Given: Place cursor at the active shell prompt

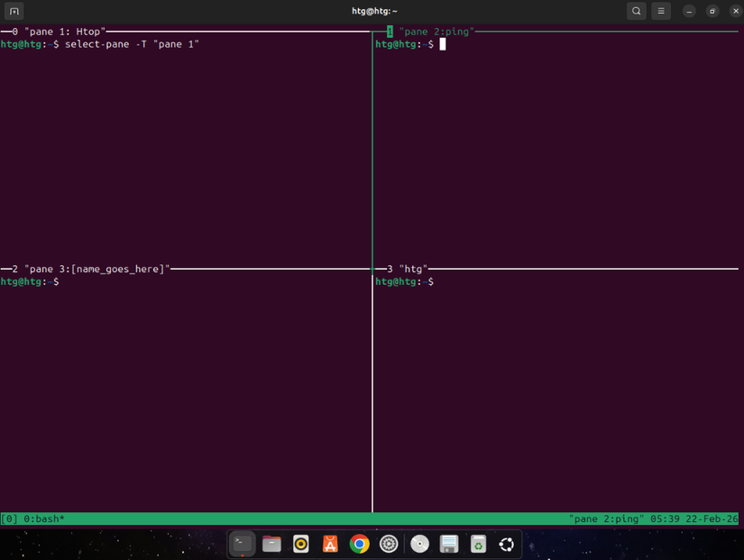Looking at the screenshot, I should [443, 43].
